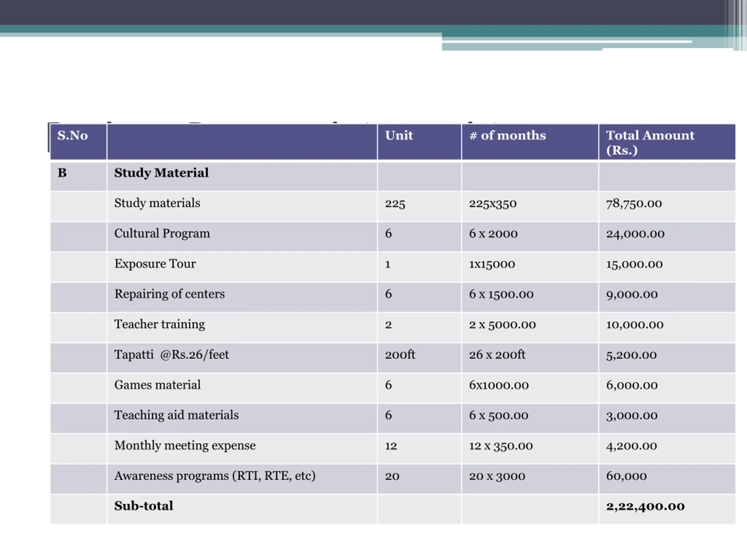Select the 2,22,400.00 sub-total amount

(645, 506)
